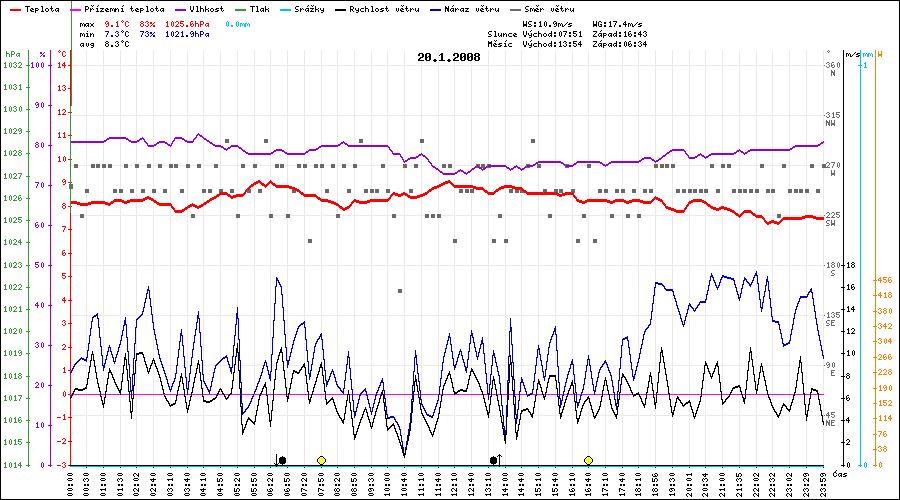Select the Náraz větru legend label

point(472,9)
